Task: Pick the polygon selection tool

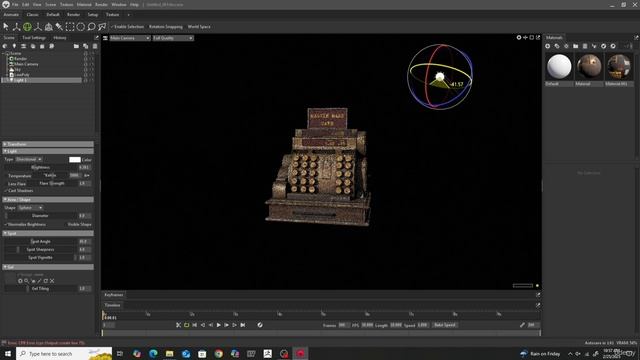Action: (x=102, y=27)
